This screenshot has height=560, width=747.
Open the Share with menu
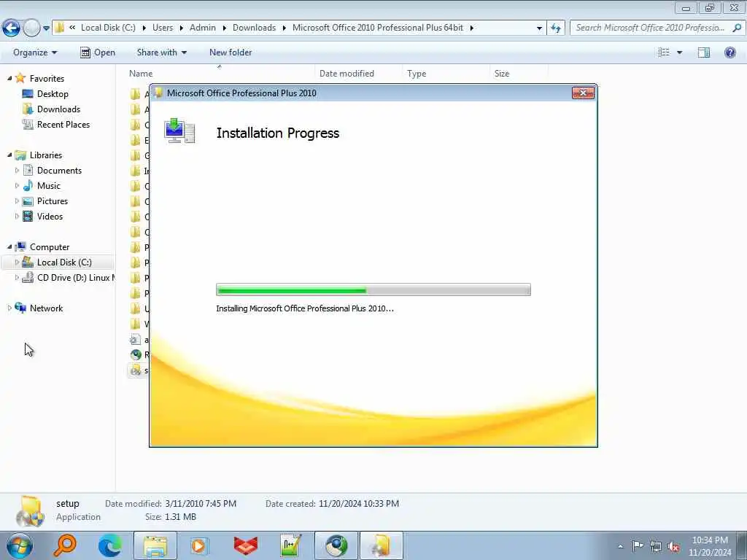tap(161, 52)
